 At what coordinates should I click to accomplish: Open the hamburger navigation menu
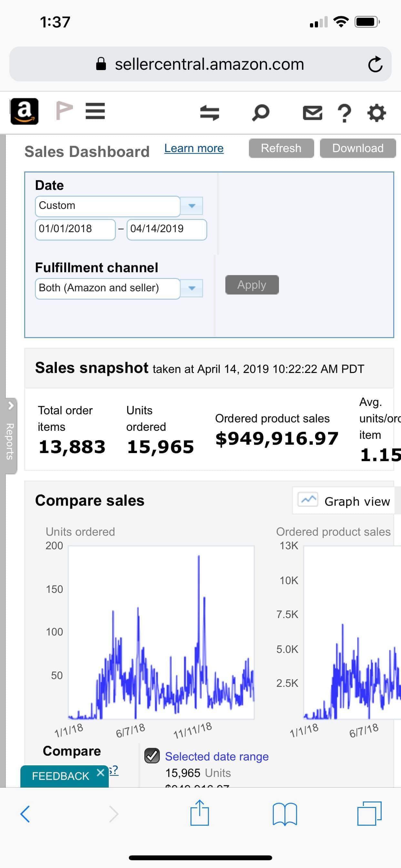pos(95,111)
